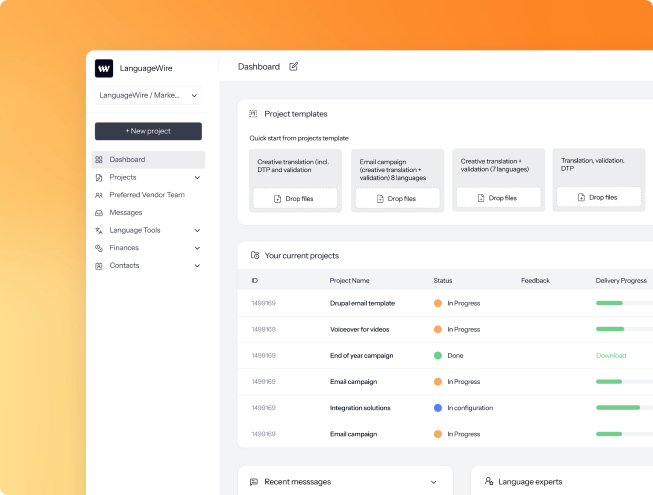Click the In configuration status text

coord(470,408)
